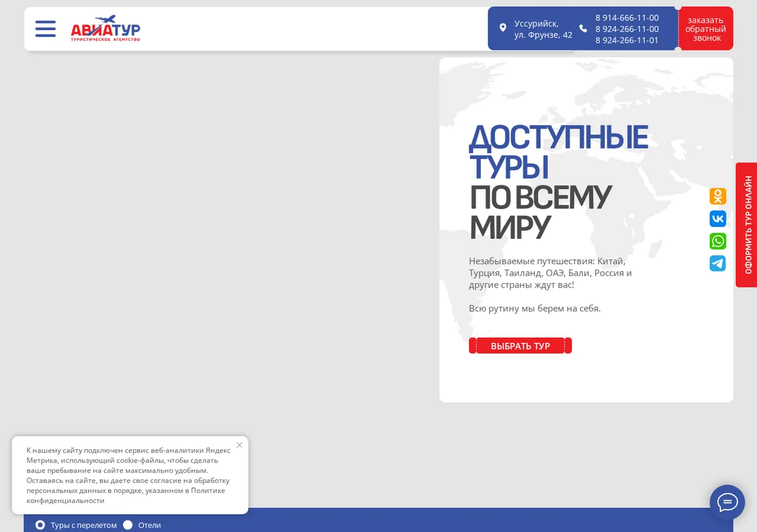The height and width of the screenshot is (532, 757).
Task: Close the cookie notice popup
Action: 239,445
